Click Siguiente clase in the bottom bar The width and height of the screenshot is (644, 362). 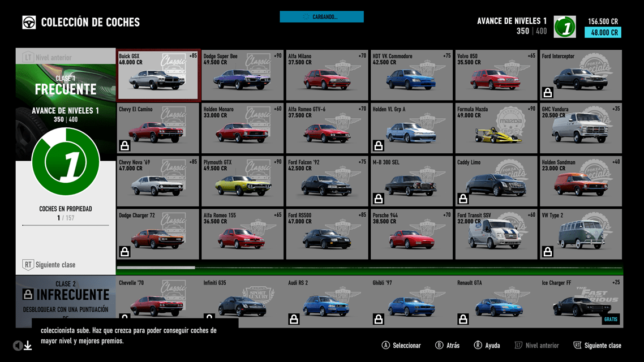[x=603, y=346]
